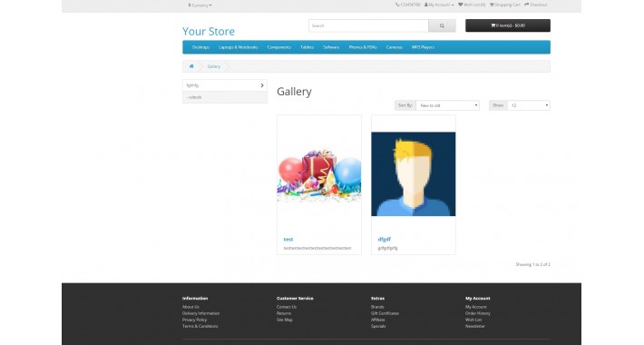Open Shopping Cart in top bar
This screenshot has width=644, height=345.
(504, 5)
